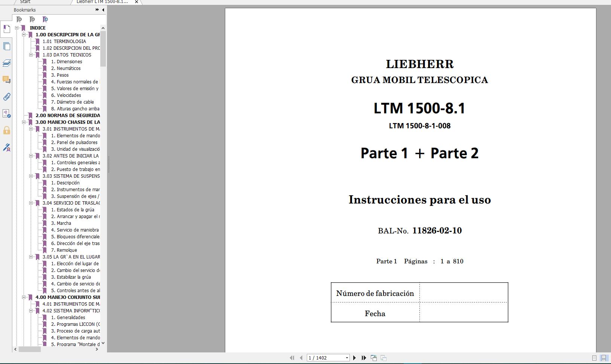Open the page number dropdown
The image size is (611, 364).
[347, 358]
